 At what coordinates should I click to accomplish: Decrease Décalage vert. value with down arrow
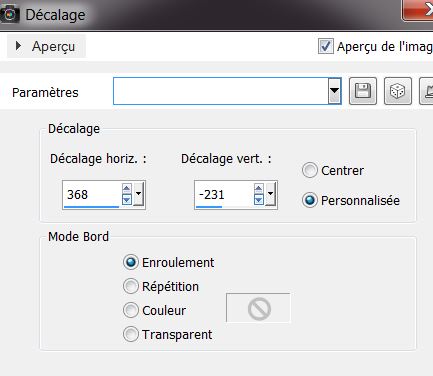click(258, 200)
